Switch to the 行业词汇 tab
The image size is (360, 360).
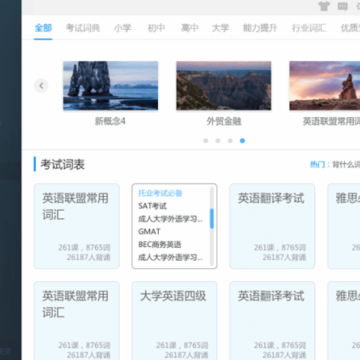point(309,28)
